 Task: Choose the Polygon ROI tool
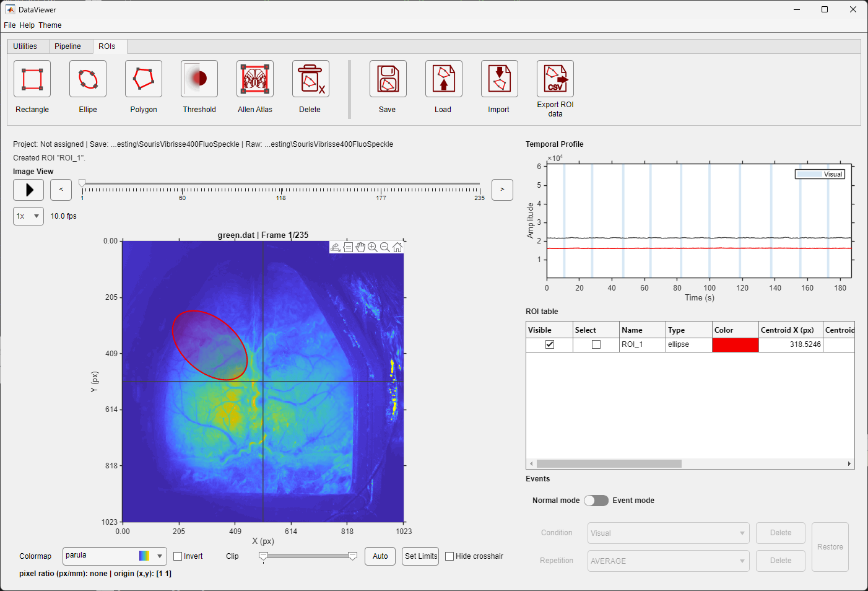[144, 79]
